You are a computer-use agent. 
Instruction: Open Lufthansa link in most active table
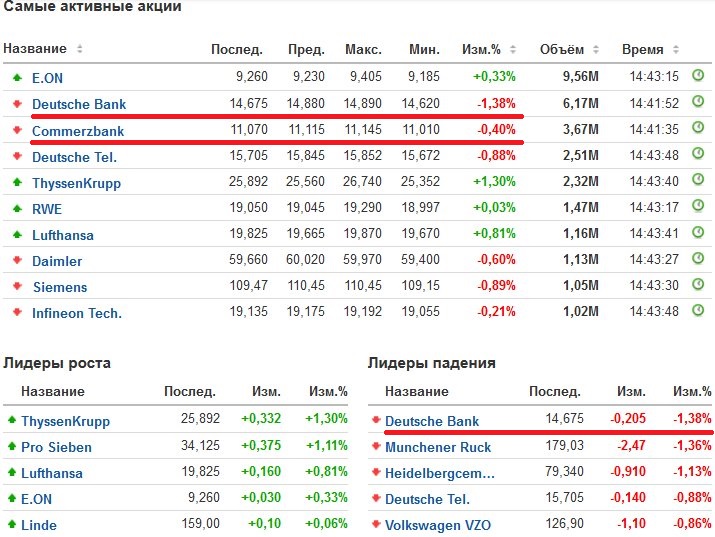[63, 235]
